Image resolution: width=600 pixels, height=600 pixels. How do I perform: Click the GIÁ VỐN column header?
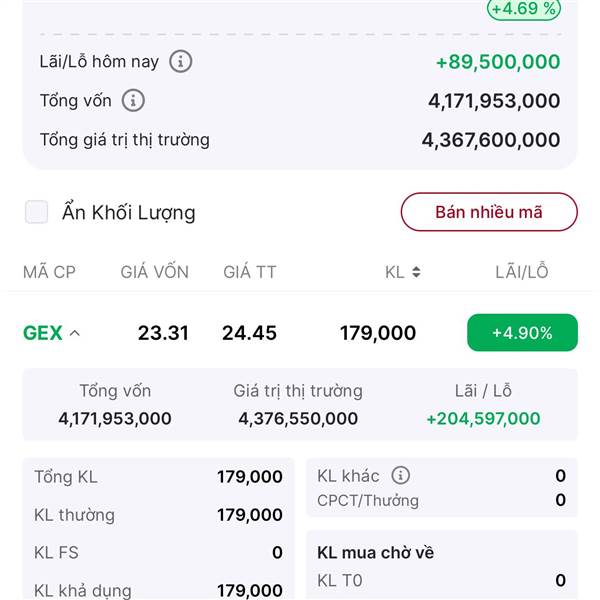pos(155,272)
